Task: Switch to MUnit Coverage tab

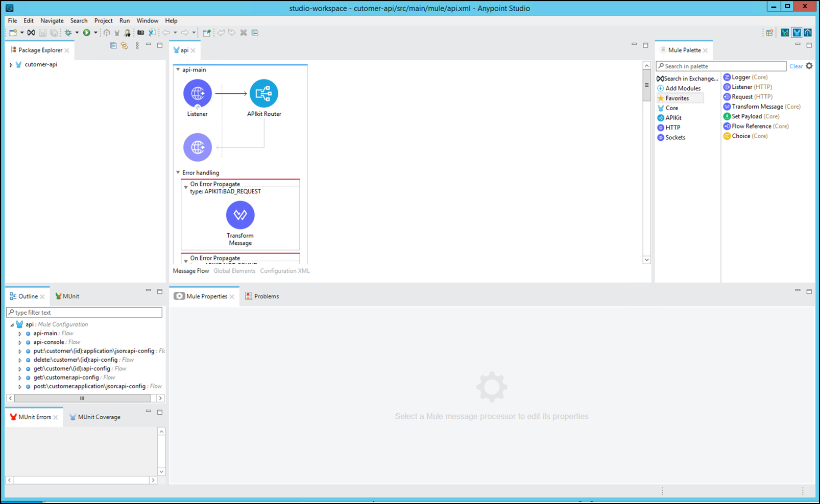Action: 95,417
